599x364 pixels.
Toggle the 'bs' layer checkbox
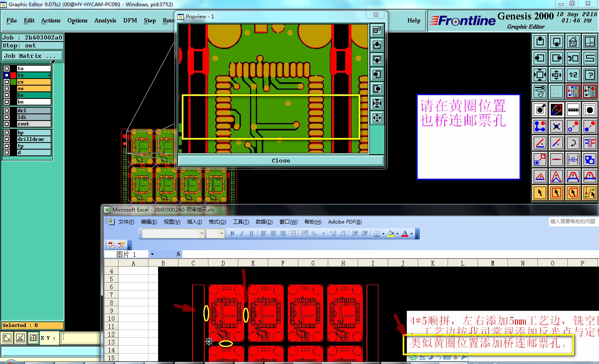(7, 95)
